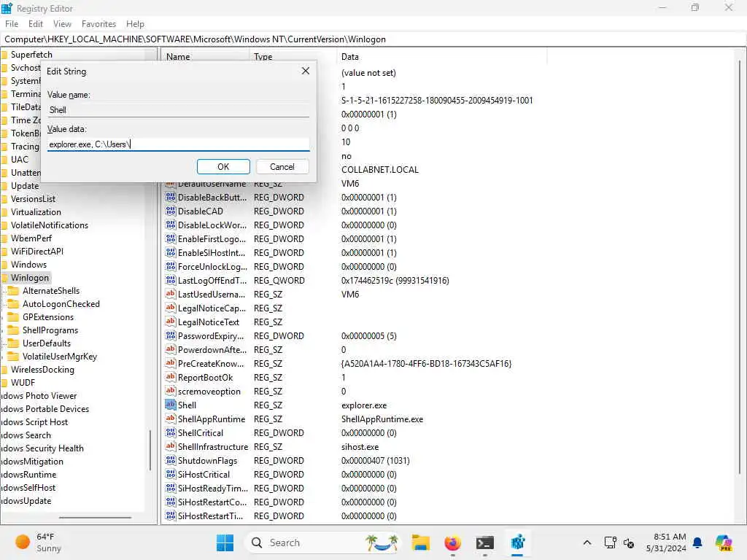Open the Edit menu

pos(35,24)
